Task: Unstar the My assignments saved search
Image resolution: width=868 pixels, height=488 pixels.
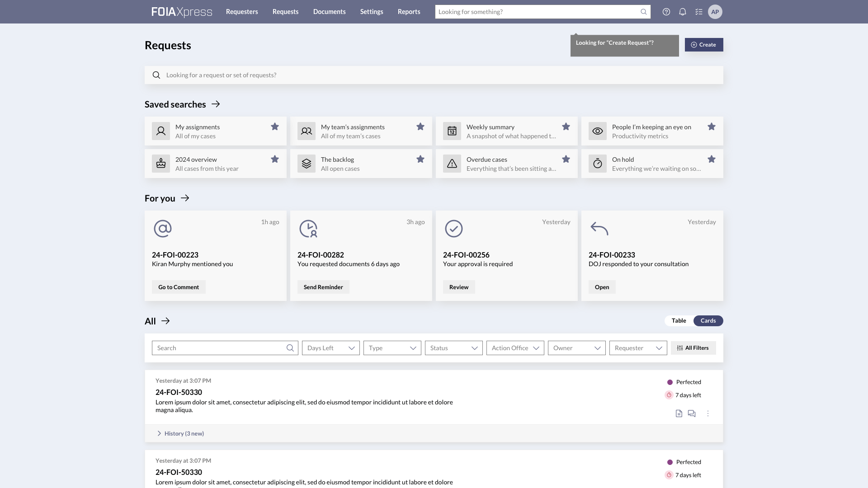Action: 275,127
